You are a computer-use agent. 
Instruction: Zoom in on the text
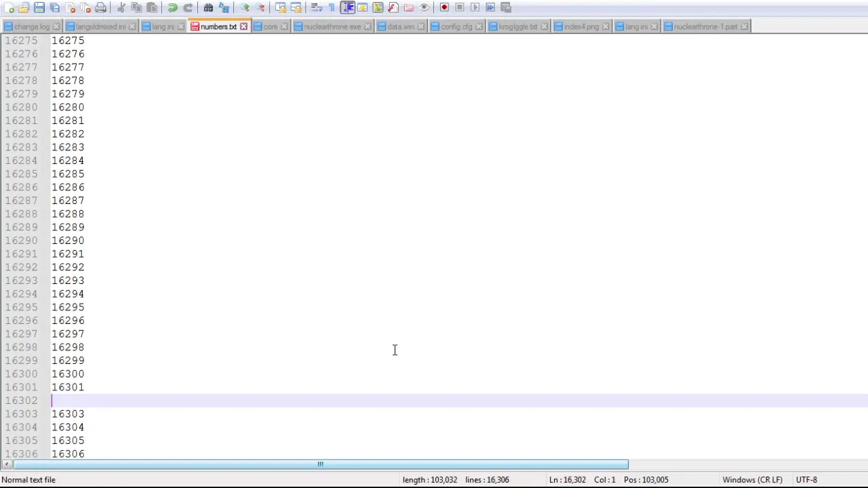click(x=244, y=7)
